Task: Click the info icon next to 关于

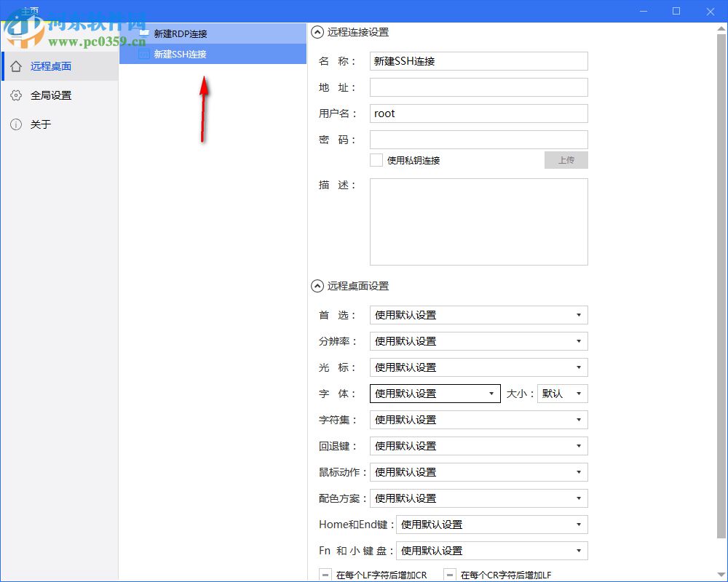Action: 16,124
